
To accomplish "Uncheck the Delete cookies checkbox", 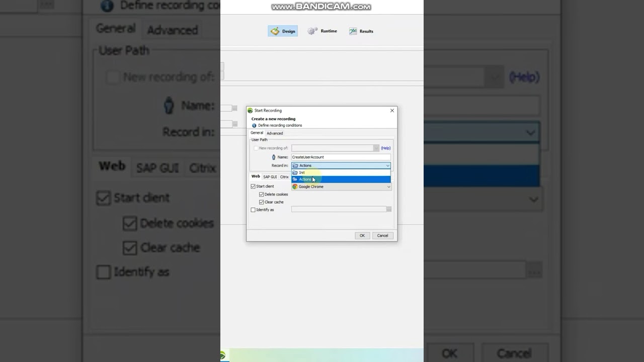I will pos(261,195).
